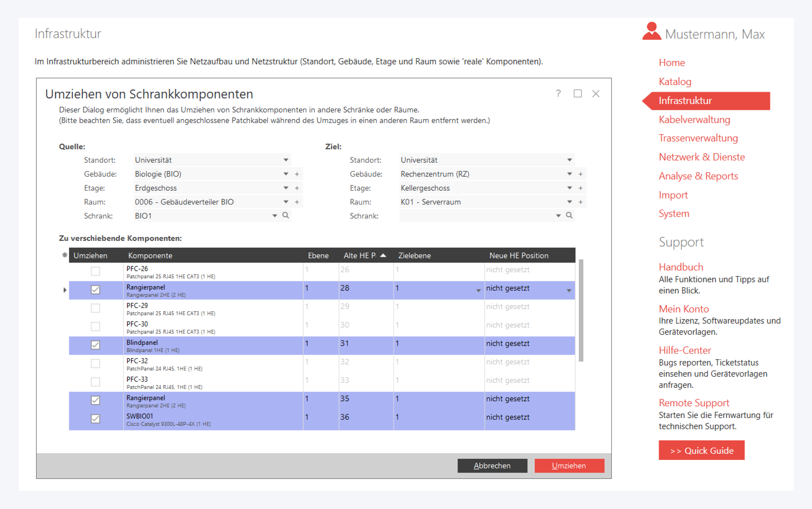Click the Umziehen button

pyautogui.click(x=569, y=465)
